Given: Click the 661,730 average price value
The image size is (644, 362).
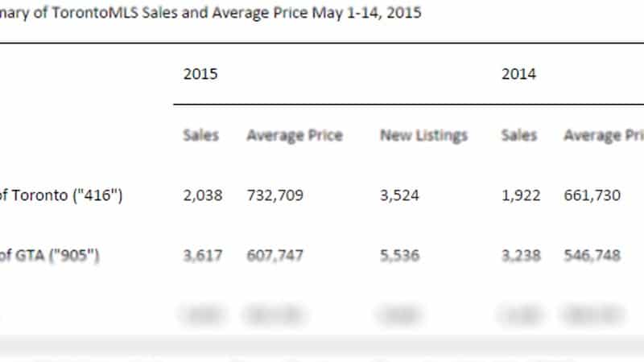Looking at the screenshot, I should click(592, 195).
